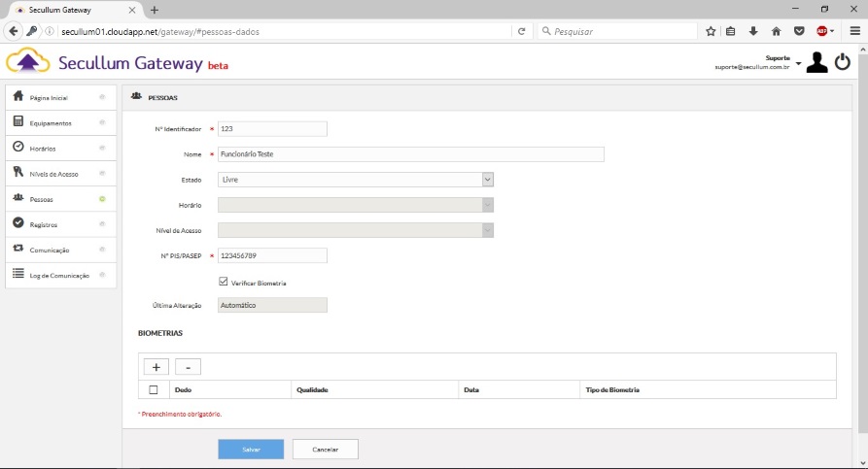Open a new browser tab

tap(154, 9)
